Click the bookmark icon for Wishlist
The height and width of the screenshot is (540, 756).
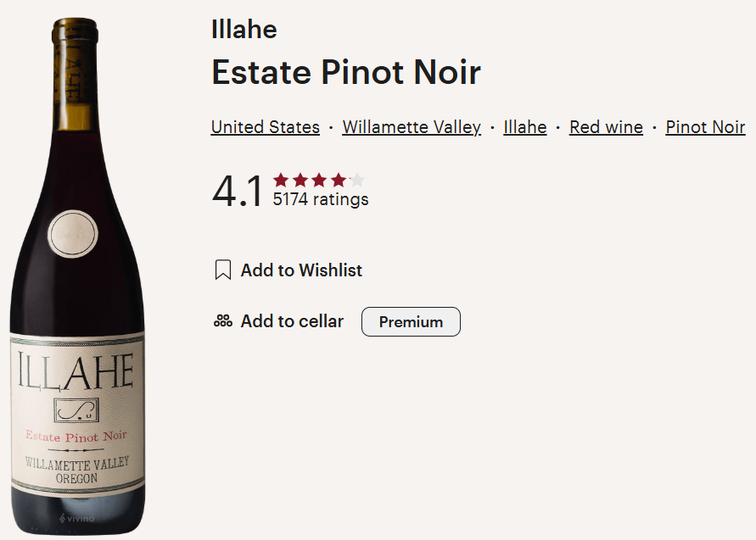point(223,270)
